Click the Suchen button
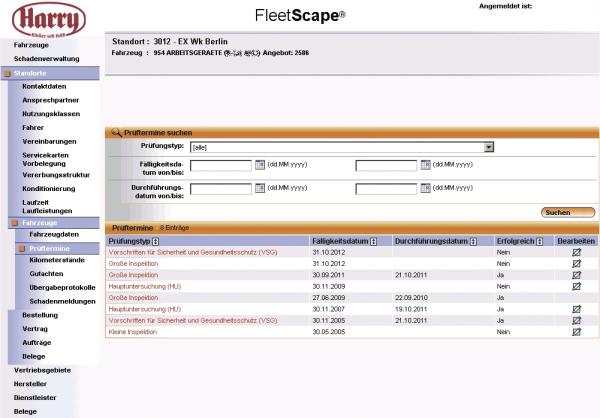Screen dimensions: 600x418 pos(568,212)
